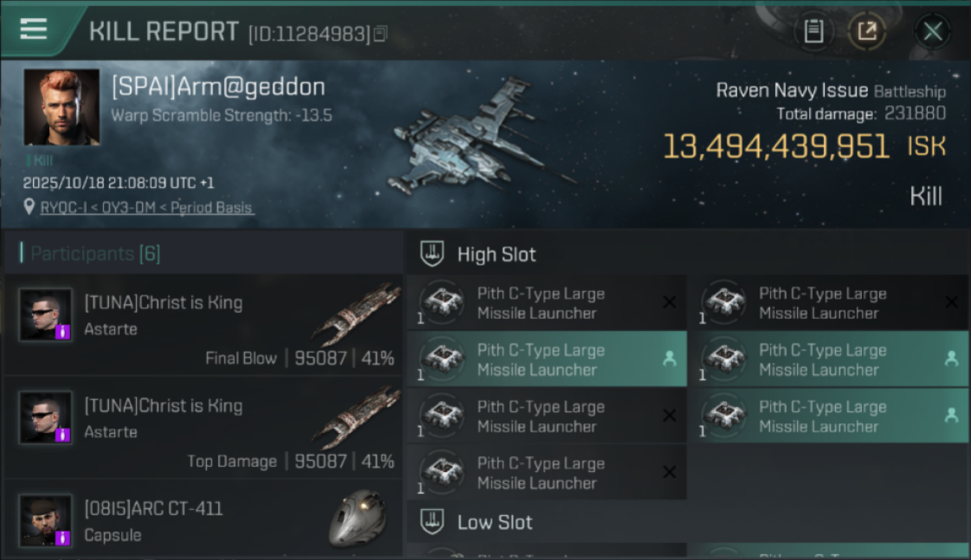971x560 pixels.
Task: Select the bottom Pith C-Type Large Missile Launcher
Action: (x=547, y=472)
